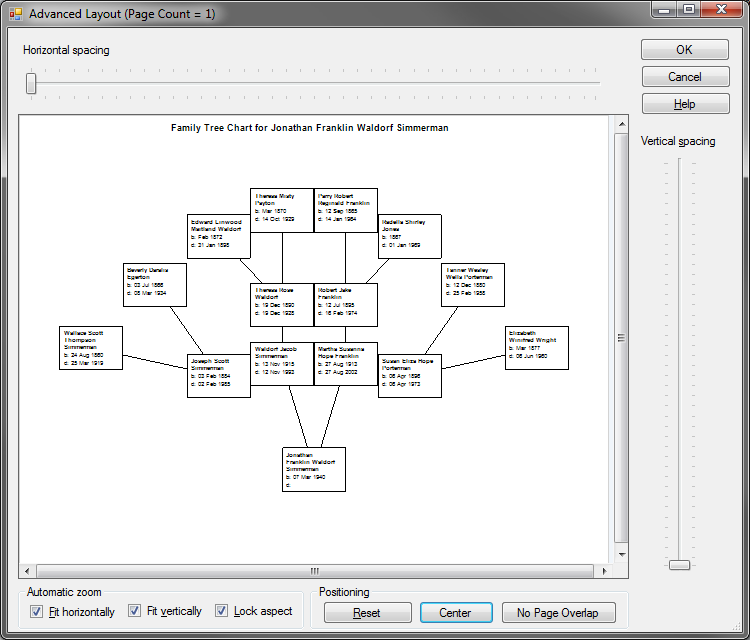Maximize the Advanced Layout window
The image size is (750, 640).
(689, 10)
